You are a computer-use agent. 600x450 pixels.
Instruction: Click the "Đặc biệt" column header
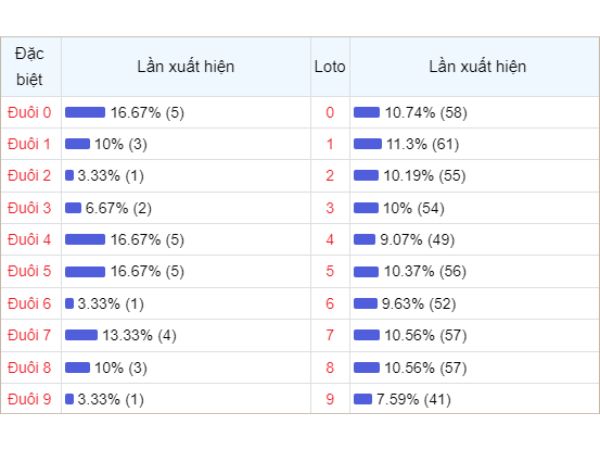(x=29, y=67)
